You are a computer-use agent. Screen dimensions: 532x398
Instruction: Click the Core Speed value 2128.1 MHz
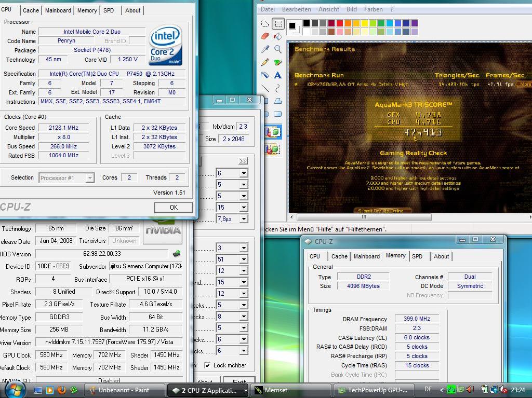[63, 128]
